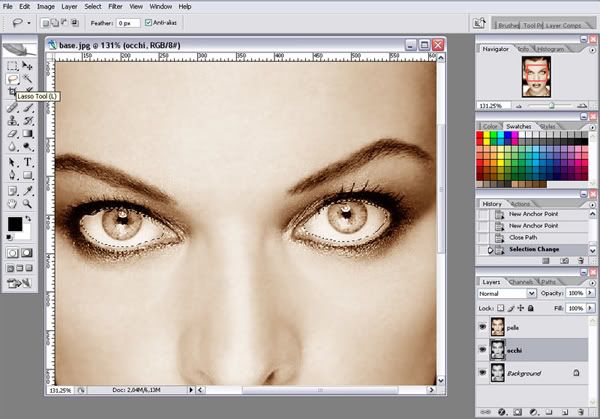Click the Feather input field
The width and height of the screenshot is (600, 419).
pos(128,23)
